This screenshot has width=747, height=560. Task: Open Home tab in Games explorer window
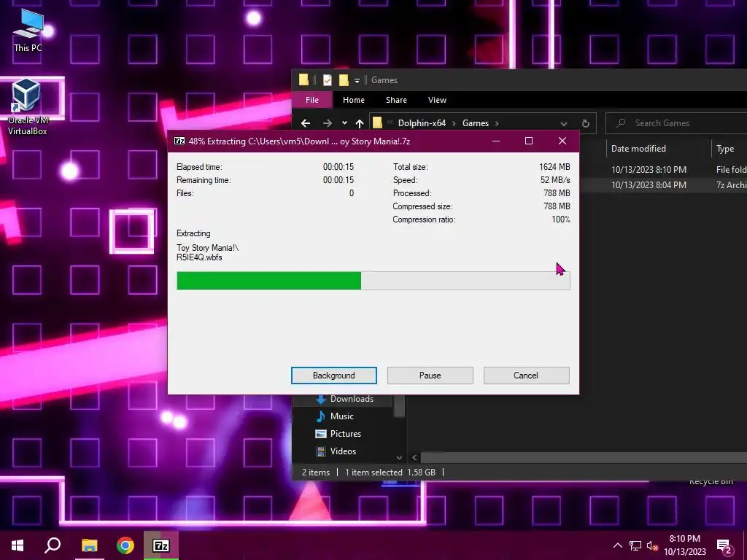click(354, 100)
